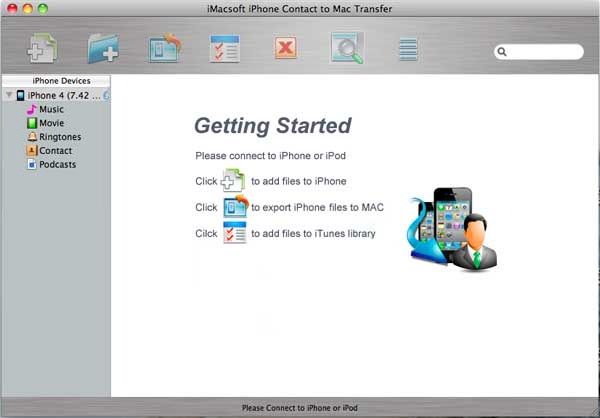This screenshot has height=418, width=600.
Task: Click the window title text
Action: click(300, 8)
